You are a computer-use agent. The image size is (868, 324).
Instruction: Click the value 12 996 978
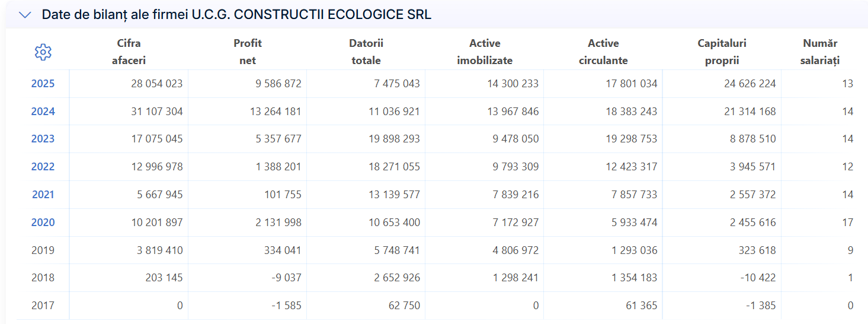tap(157, 167)
